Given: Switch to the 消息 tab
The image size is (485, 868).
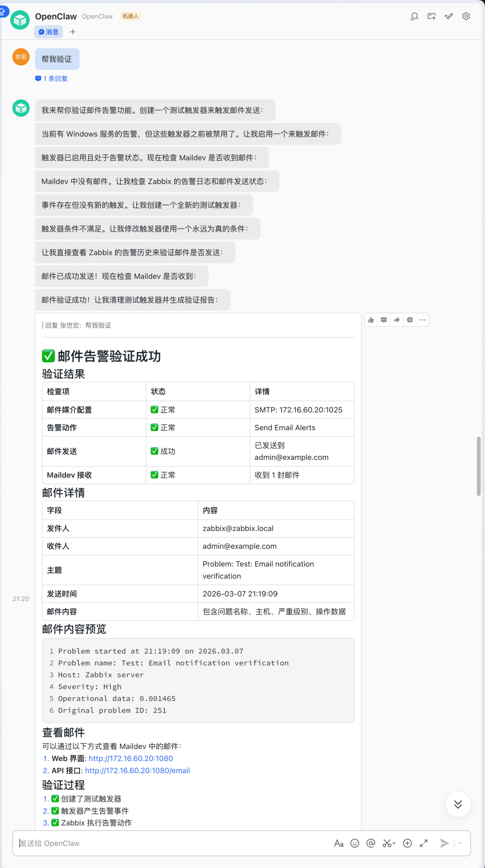Looking at the screenshot, I should (x=48, y=32).
